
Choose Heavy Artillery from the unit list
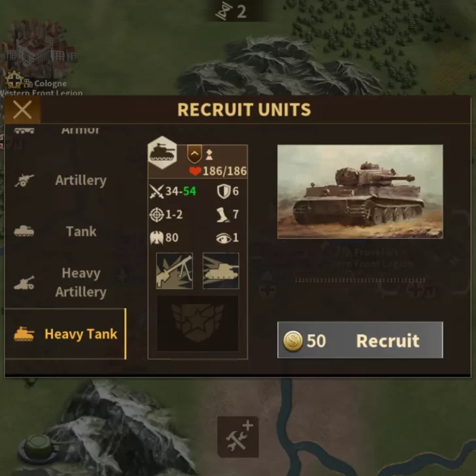point(65,282)
